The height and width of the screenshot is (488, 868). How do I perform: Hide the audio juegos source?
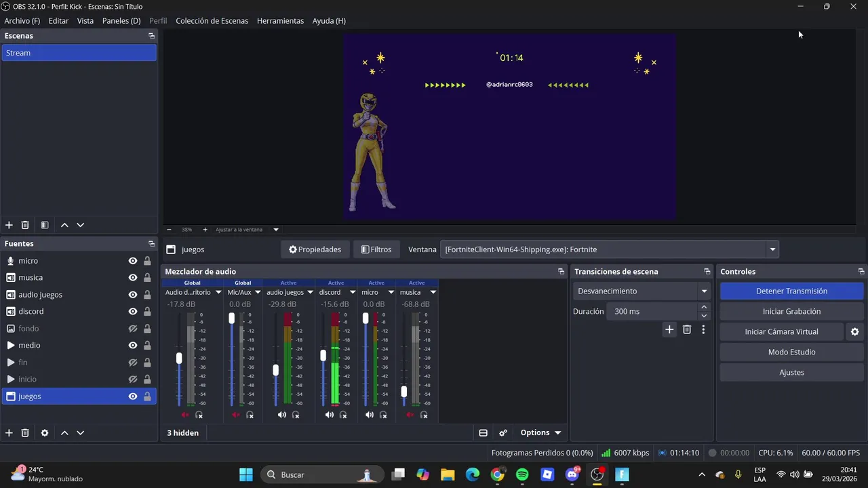click(x=133, y=295)
